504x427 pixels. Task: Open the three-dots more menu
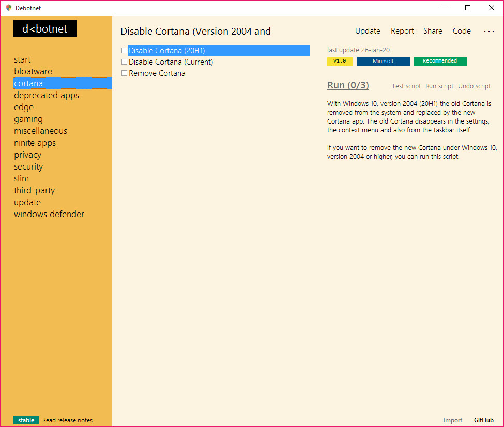pyautogui.click(x=488, y=31)
